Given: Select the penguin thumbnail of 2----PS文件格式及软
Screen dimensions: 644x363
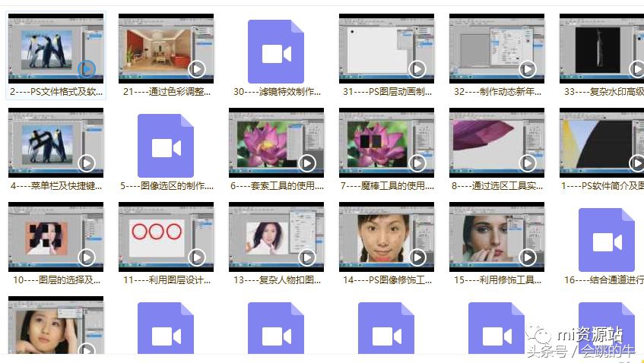Looking at the screenshot, I should pyautogui.click(x=56, y=49).
